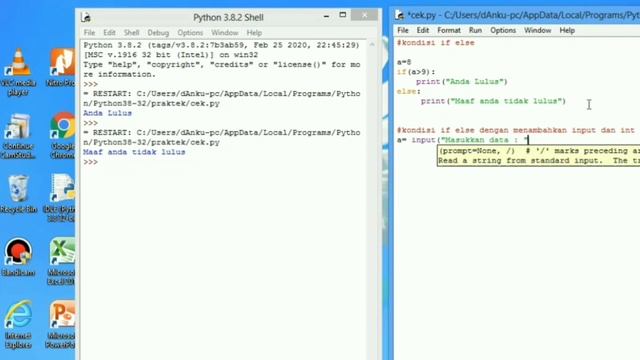The height and width of the screenshot is (360, 640).
Task: Maximize the Python 3.8.2 Shell window
Action: click(x=342, y=15)
